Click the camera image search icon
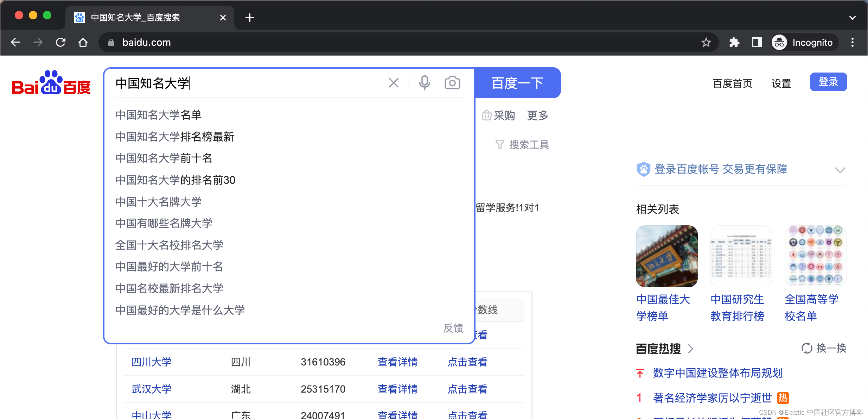Viewport: 868px width, 419px height. [452, 83]
